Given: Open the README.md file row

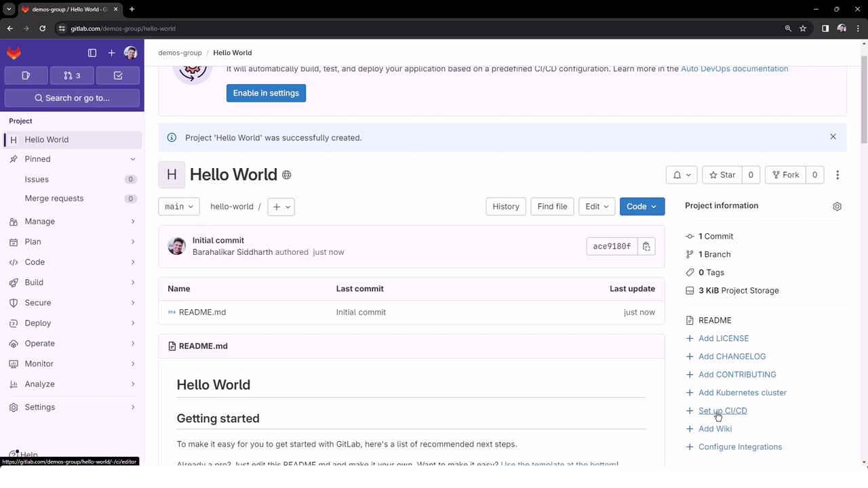Looking at the screenshot, I should [202, 312].
